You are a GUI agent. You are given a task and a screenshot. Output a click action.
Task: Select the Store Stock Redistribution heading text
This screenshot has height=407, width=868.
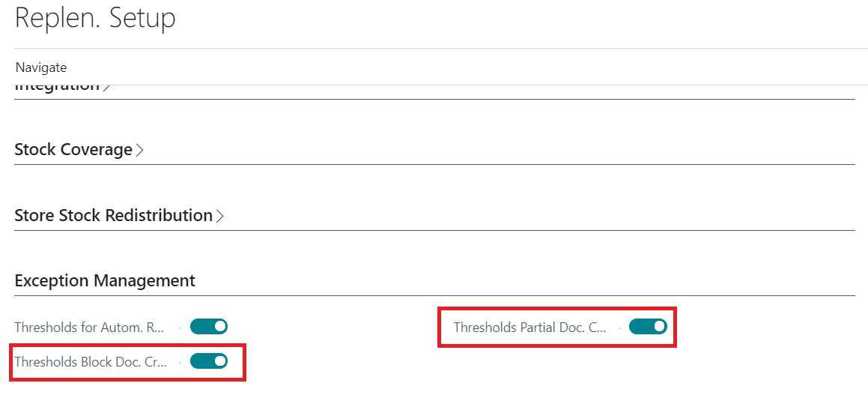pos(113,216)
